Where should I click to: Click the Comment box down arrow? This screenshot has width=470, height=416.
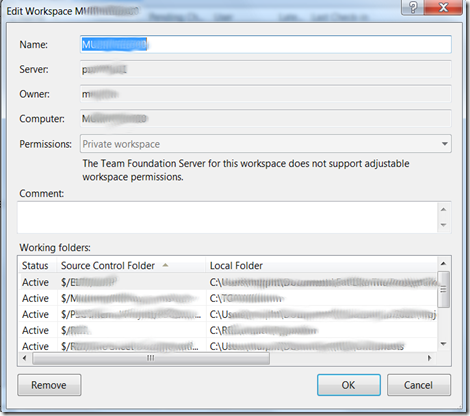coord(443,225)
